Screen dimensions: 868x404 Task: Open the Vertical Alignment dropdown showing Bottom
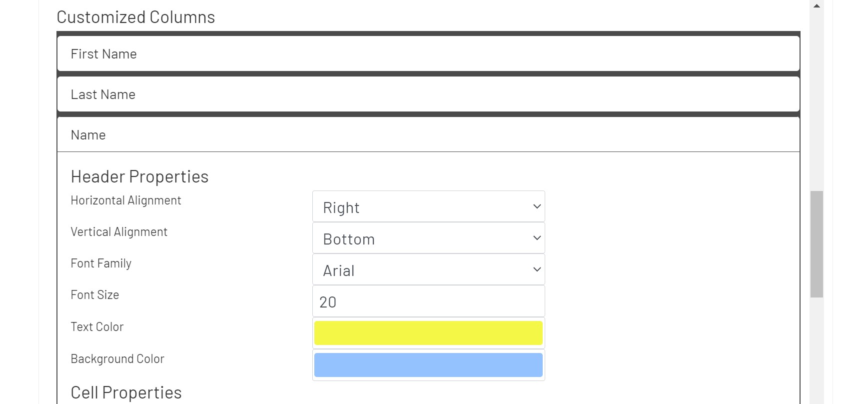pos(428,238)
